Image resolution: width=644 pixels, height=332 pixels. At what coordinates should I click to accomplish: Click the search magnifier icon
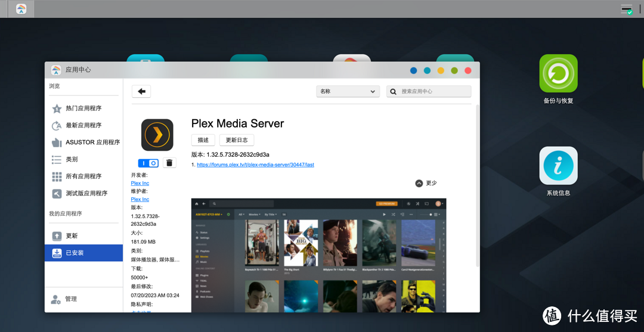click(394, 92)
